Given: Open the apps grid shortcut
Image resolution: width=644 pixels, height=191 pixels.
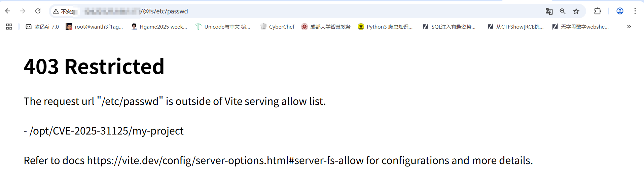Looking at the screenshot, I should click(x=9, y=27).
